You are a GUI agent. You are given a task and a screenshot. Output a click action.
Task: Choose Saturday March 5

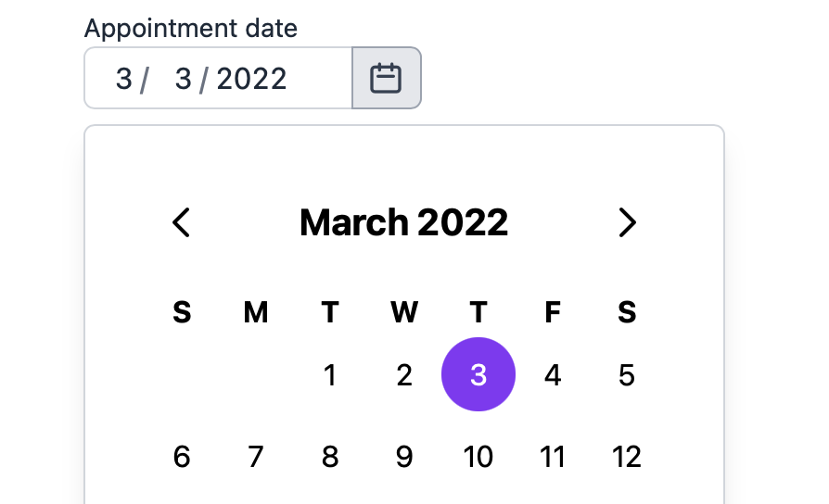pos(627,375)
